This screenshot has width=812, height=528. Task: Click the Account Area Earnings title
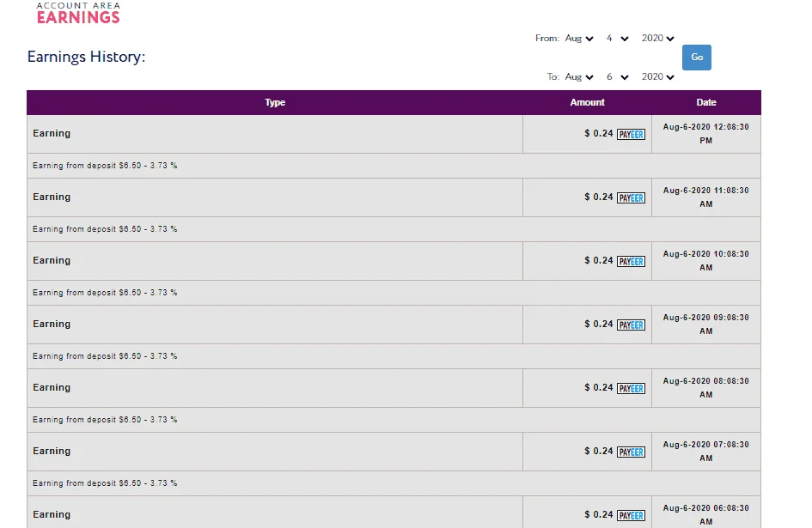(x=78, y=13)
